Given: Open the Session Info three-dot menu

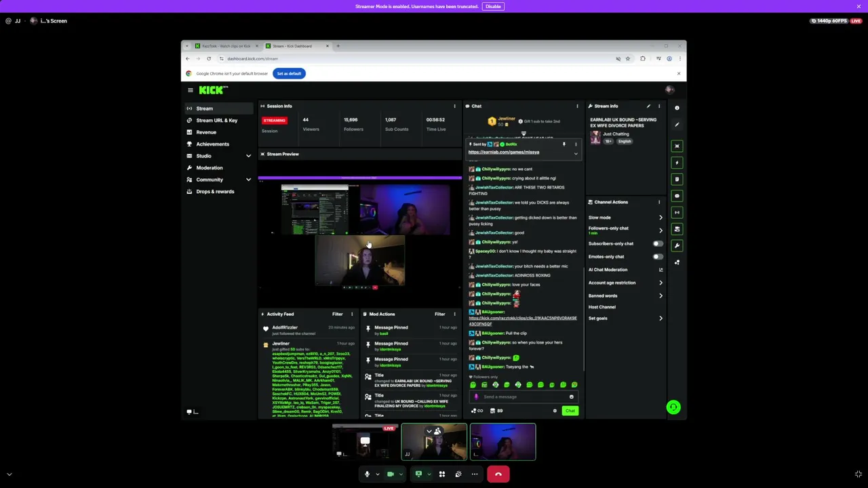Looking at the screenshot, I should [454, 106].
